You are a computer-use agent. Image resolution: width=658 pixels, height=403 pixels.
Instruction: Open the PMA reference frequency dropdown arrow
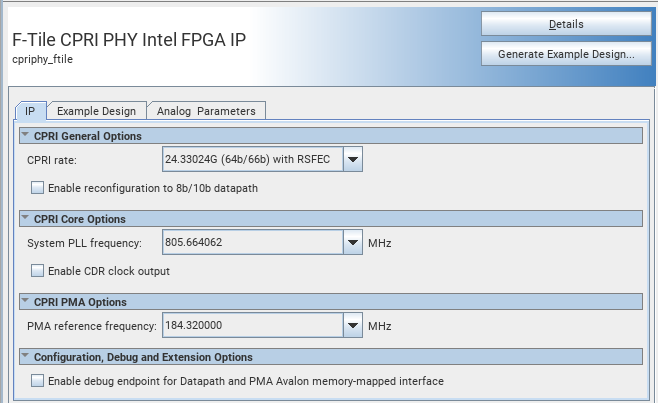click(352, 325)
